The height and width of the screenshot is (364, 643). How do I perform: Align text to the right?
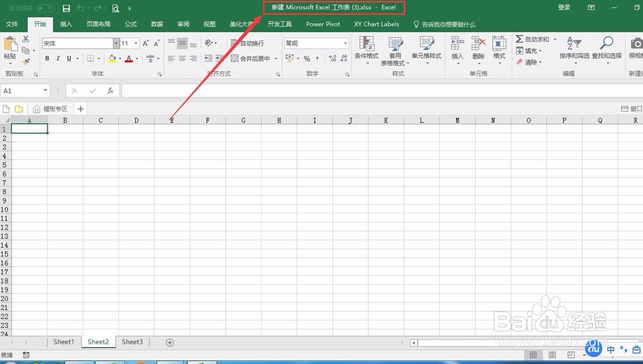pyautogui.click(x=193, y=59)
